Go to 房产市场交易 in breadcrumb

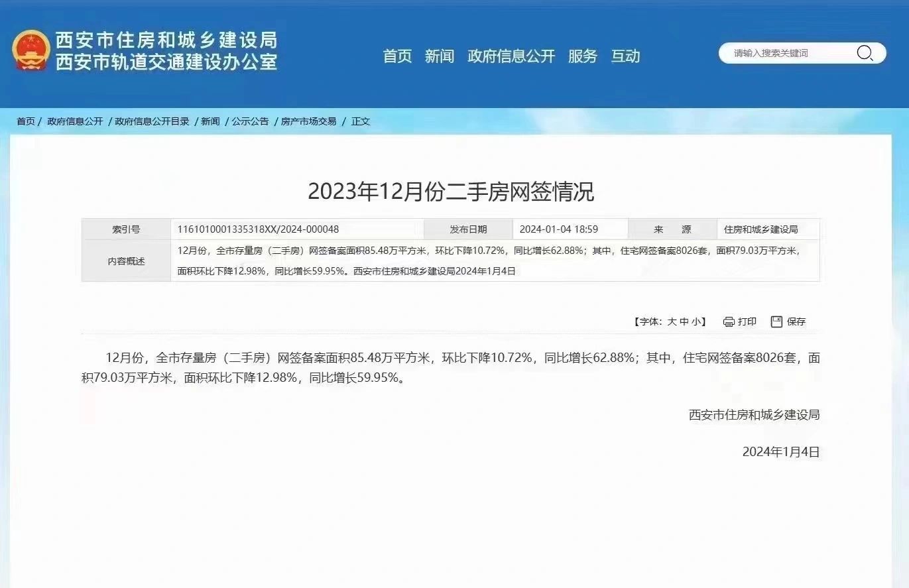308,121
